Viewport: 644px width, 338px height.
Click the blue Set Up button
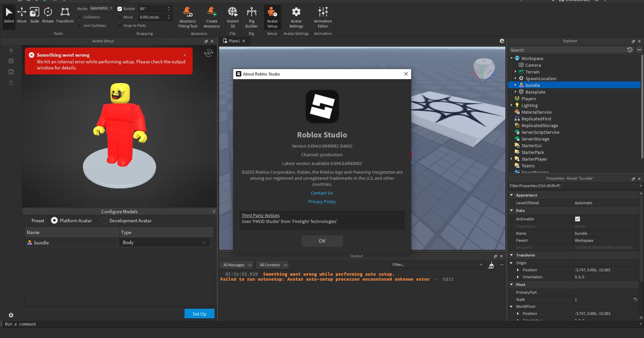point(199,314)
